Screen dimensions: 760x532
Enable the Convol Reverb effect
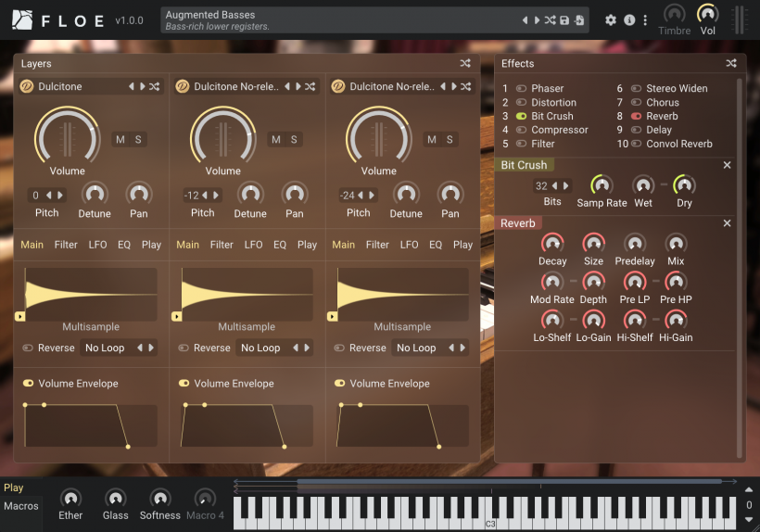click(636, 144)
